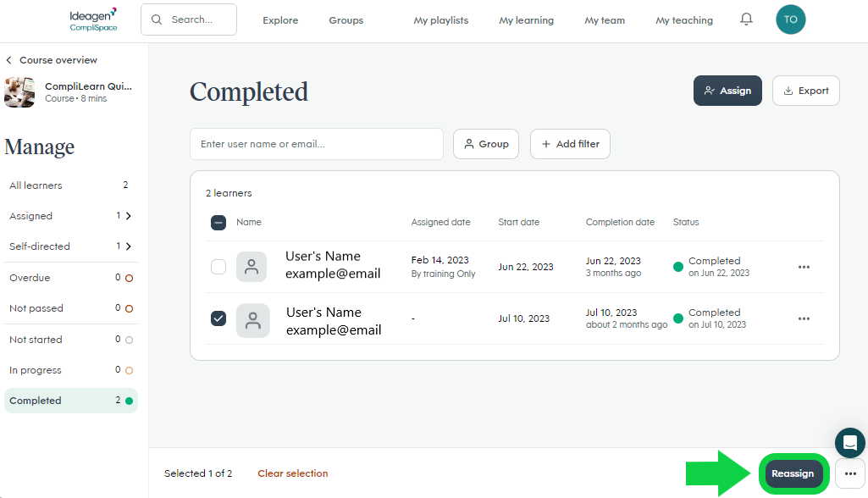868x498 pixels.
Task: Select All learners in Manage sidebar
Action: pyautogui.click(x=71, y=185)
